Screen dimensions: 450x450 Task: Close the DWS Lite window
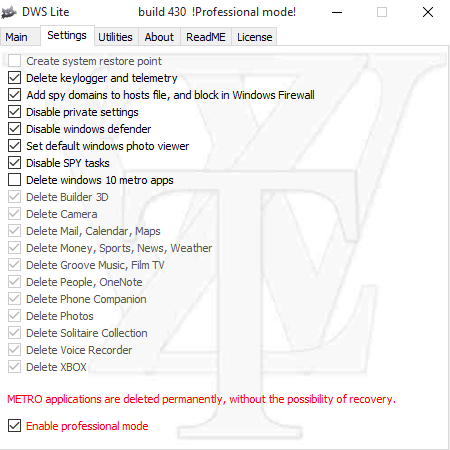point(428,12)
